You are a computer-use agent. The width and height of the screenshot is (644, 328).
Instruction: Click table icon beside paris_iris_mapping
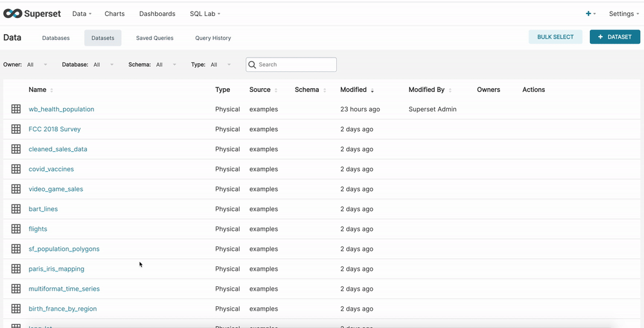pyautogui.click(x=15, y=269)
